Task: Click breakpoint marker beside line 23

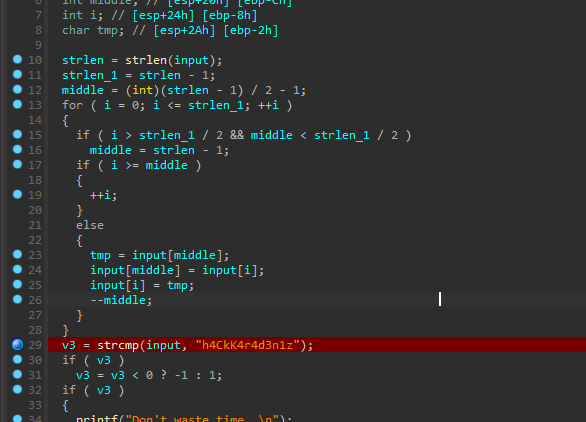Action: click(x=18, y=254)
